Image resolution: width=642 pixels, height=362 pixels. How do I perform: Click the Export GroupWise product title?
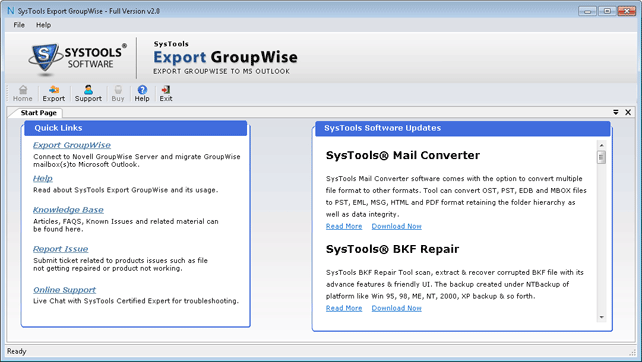coord(225,57)
